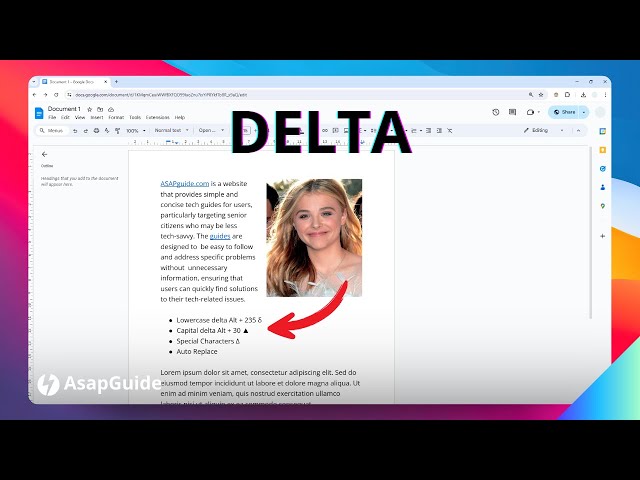The height and width of the screenshot is (480, 640).
Task: Click the Menus search box
Action: (52, 131)
